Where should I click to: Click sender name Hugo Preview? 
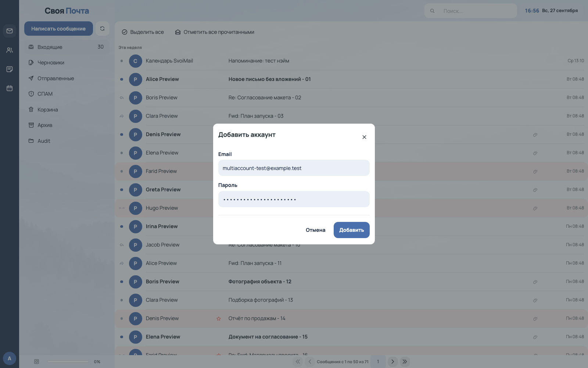(x=162, y=208)
